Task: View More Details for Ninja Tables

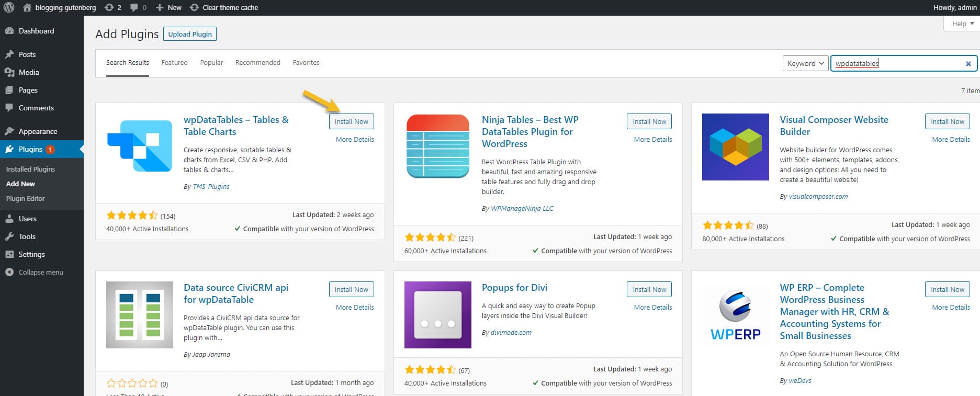Action: 653,140
